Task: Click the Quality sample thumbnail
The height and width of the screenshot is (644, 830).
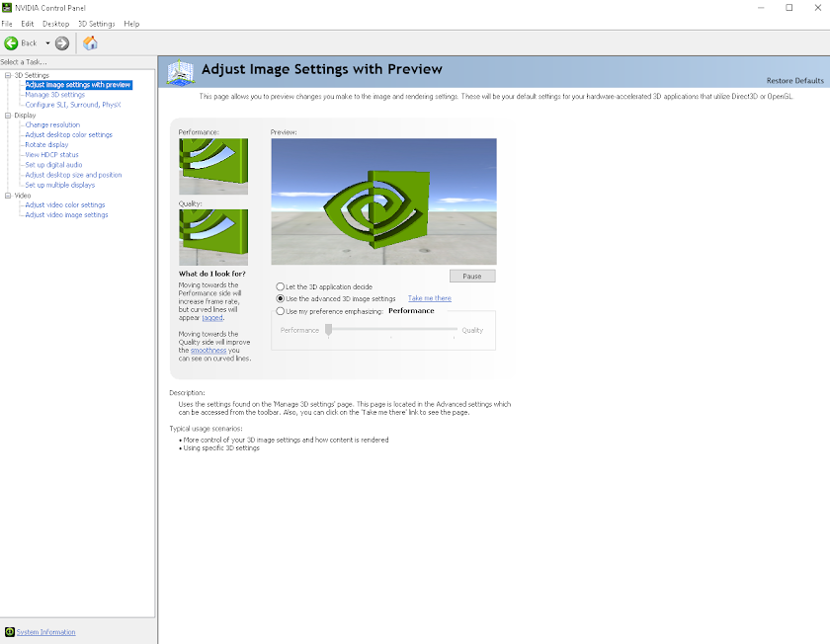Action: 213,237
